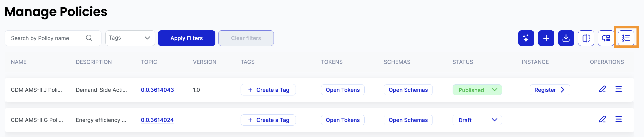Click the numbered list icon button
This screenshot has height=137, width=644.
pos(626,38)
